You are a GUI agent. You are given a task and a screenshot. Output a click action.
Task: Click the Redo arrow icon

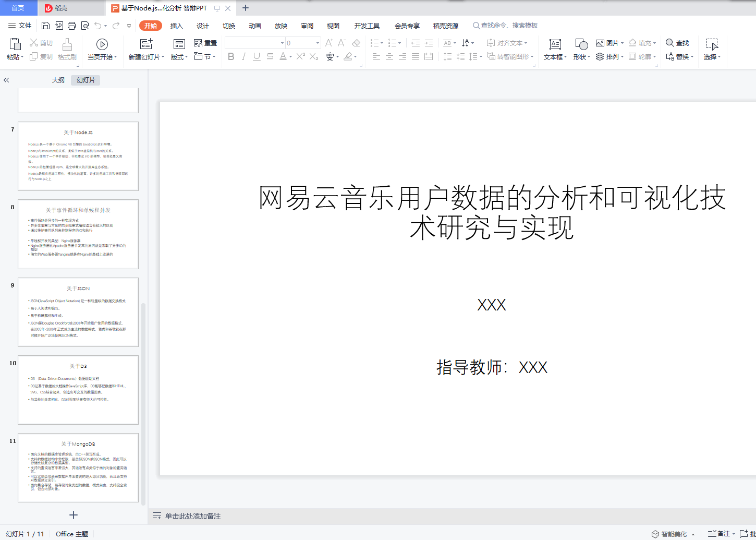coord(116,26)
